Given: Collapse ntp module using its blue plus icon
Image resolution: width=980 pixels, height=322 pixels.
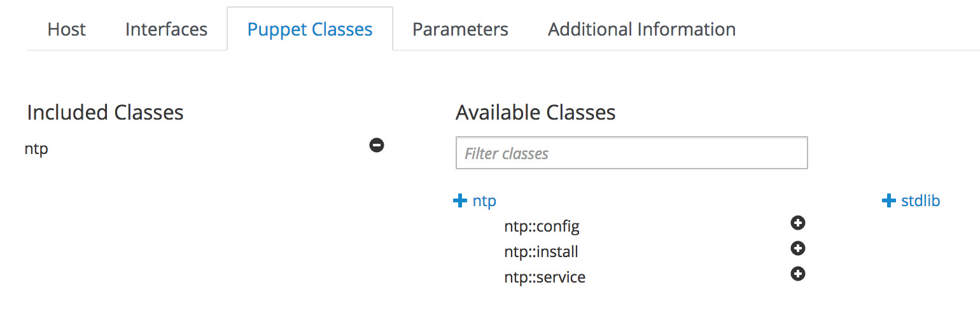Looking at the screenshot, I should tap(459, 201).
